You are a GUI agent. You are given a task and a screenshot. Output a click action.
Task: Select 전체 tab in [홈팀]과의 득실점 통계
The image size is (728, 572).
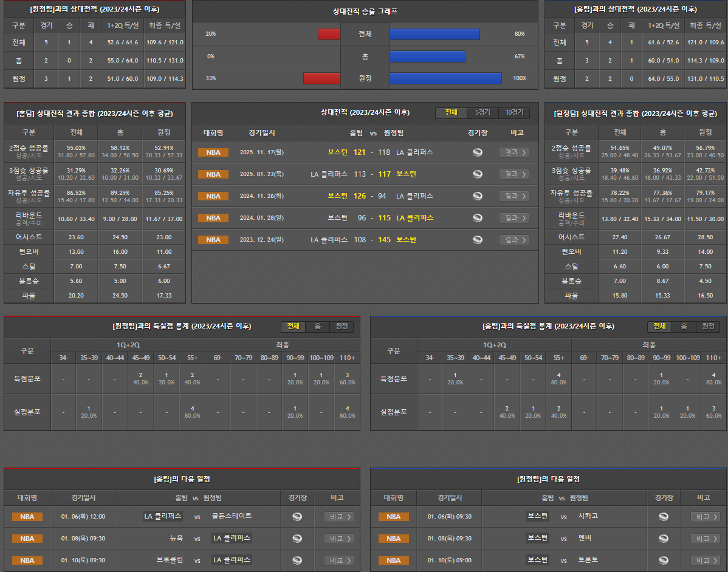[x=659, y=327]
